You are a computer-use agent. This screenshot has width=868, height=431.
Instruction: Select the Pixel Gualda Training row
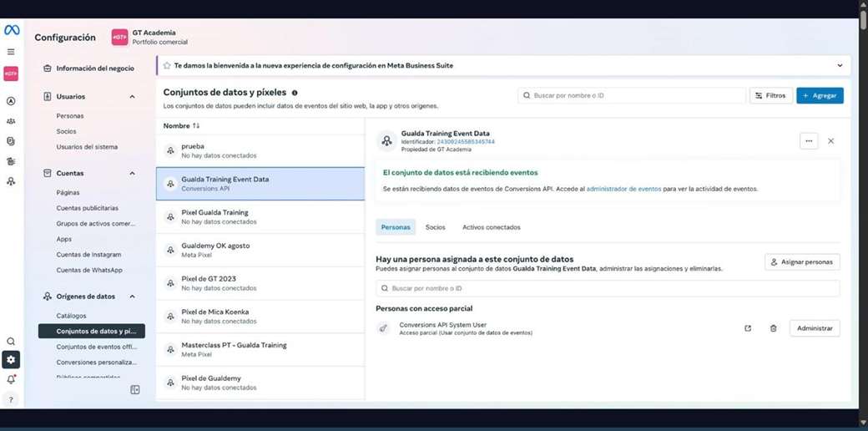tap(260, 216)
